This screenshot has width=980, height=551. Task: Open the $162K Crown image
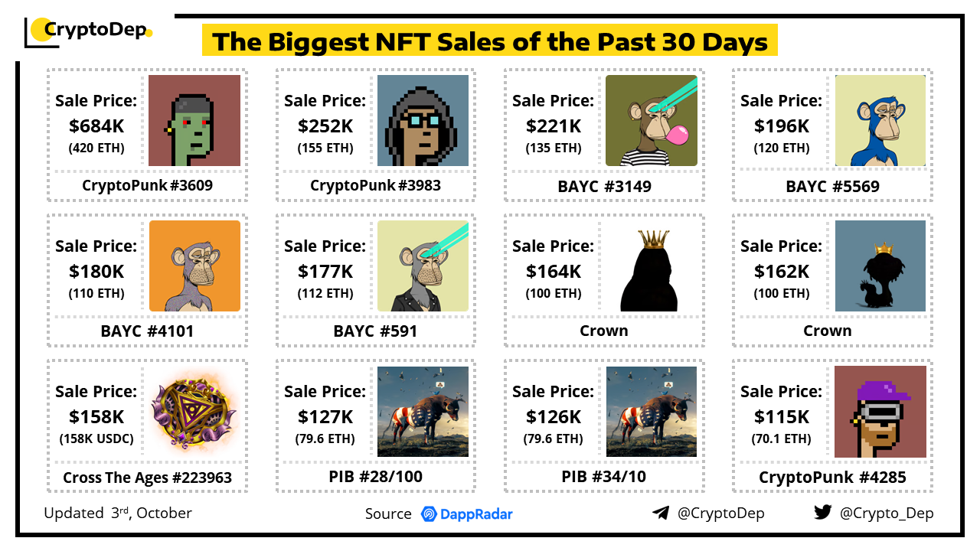(x=880, y=266)
